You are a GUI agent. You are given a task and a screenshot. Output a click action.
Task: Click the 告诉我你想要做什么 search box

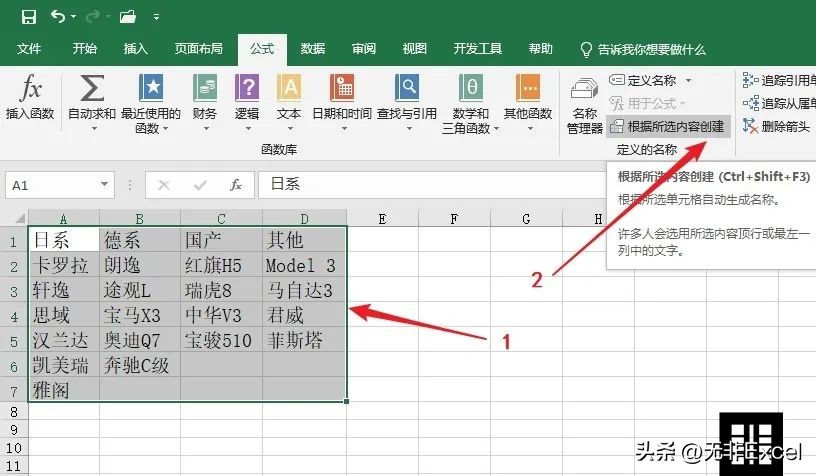tap(643, 49)
